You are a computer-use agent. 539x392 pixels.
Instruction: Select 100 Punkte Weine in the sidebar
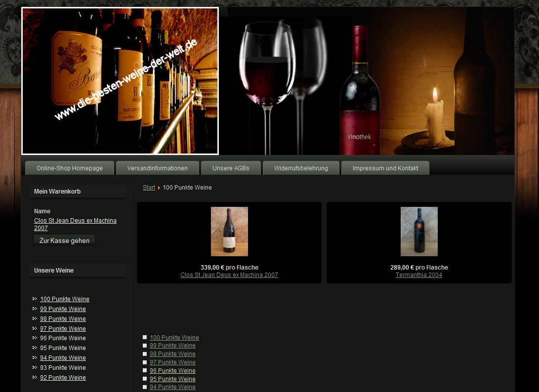point(65,299)
